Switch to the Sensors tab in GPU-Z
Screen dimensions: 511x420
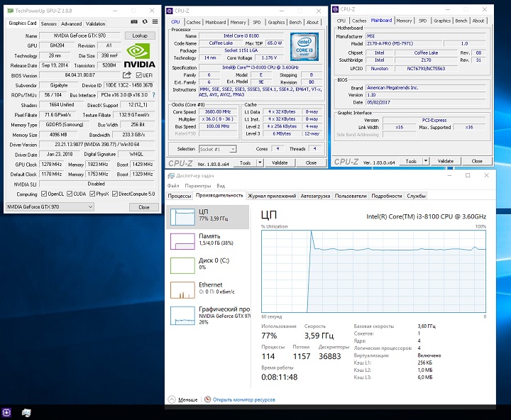[49, 24]
